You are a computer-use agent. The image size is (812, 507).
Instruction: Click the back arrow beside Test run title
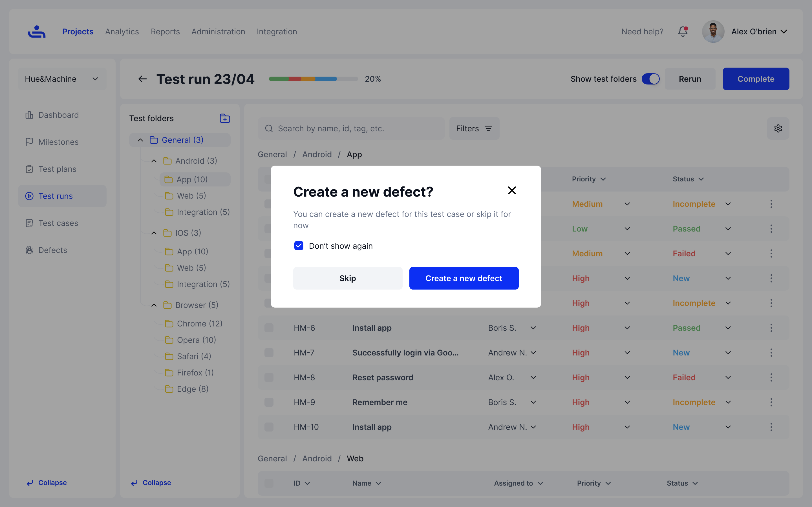click(x=143, y=79)
